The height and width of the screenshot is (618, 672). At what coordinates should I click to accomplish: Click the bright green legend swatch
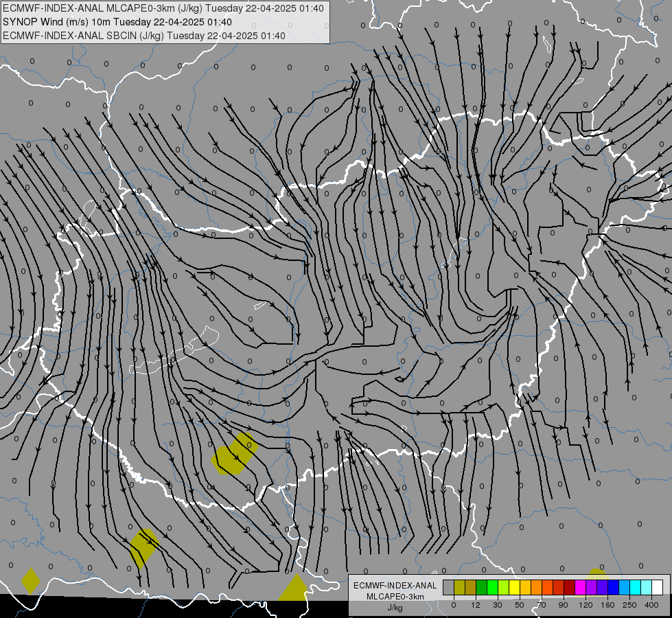[x=492, y=587]
